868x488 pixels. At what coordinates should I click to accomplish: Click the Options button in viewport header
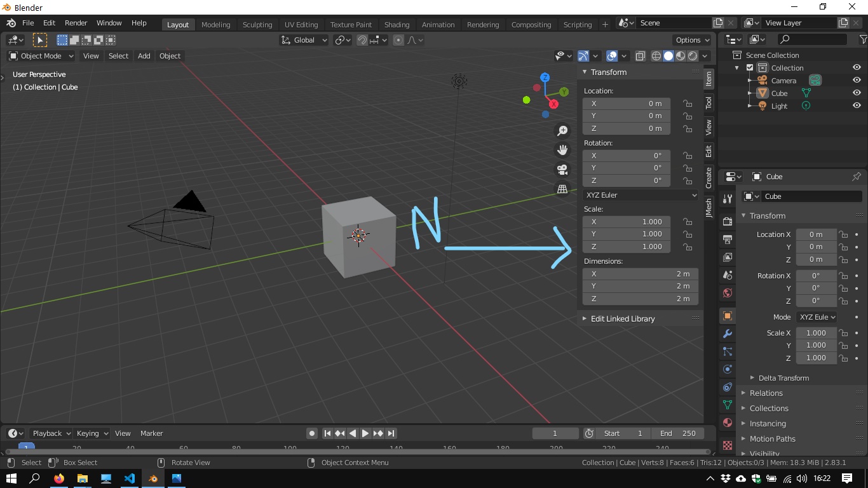point(692,40)
